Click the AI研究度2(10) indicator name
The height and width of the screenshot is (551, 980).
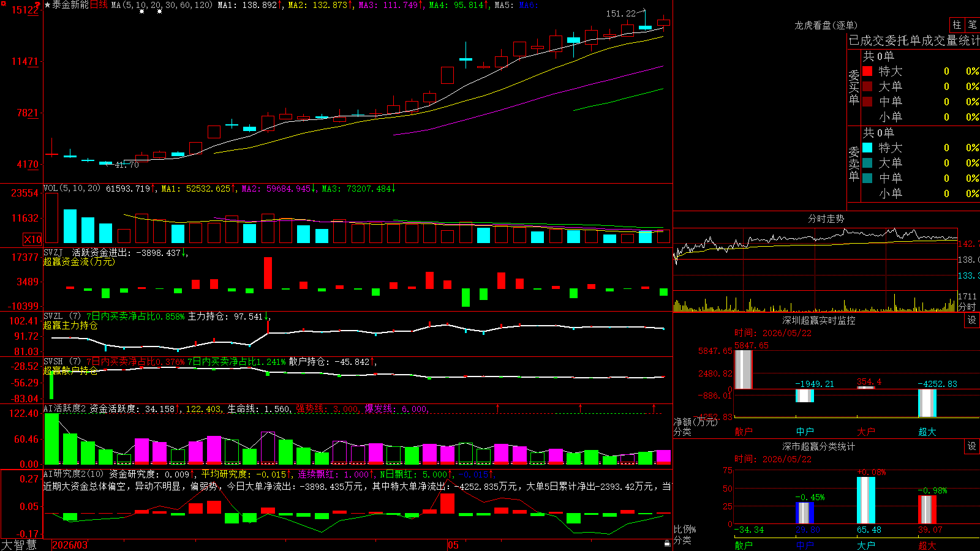click(73, 474)
